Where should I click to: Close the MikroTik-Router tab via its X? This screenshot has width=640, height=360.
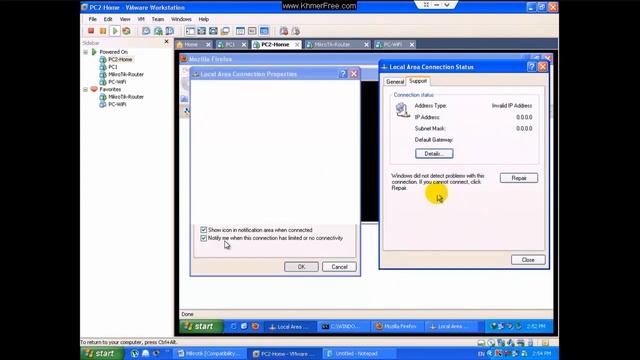(367, 44)
